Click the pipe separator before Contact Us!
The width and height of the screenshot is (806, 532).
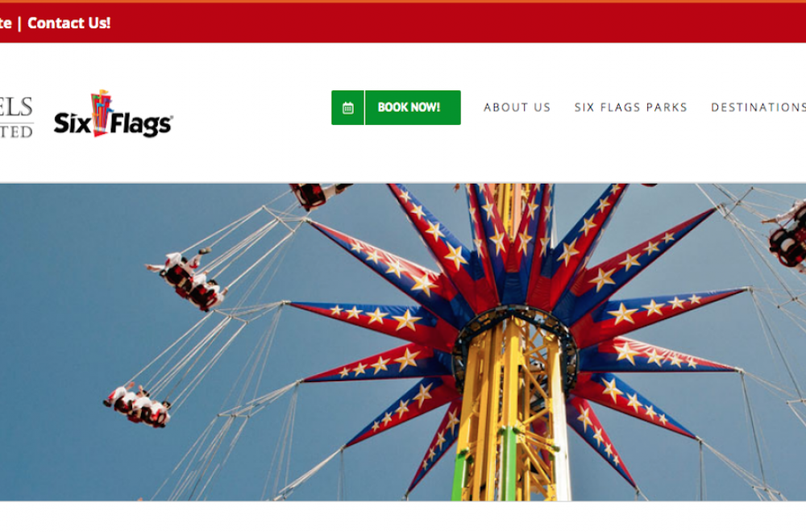point(19,23)
